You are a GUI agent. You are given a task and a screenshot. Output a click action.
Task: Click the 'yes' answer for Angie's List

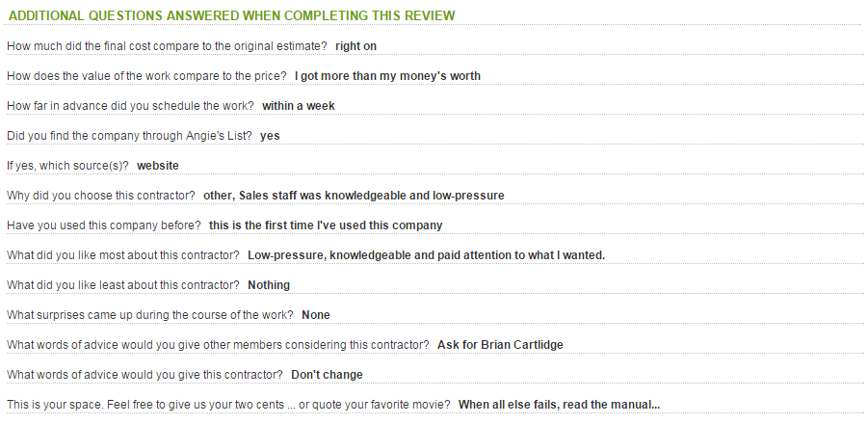270,136
